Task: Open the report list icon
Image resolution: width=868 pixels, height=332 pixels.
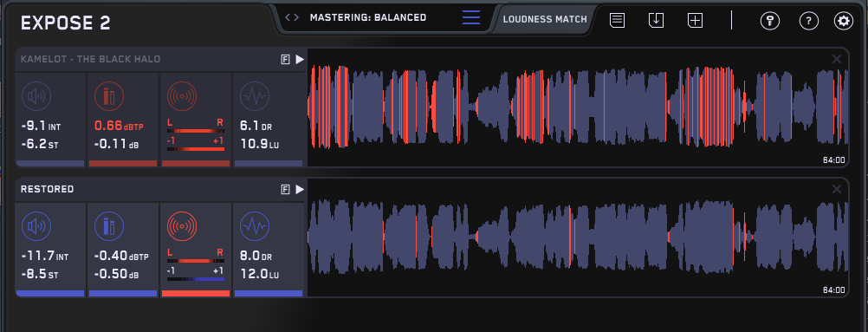Action: pos(618,21)
